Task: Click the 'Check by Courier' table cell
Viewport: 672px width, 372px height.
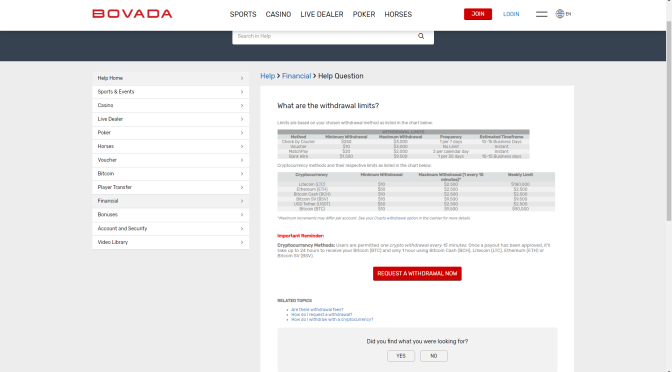Action: (298, 141)
